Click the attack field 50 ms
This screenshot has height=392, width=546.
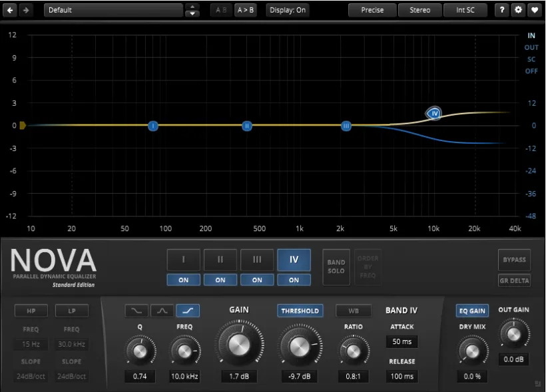(402, 341)
